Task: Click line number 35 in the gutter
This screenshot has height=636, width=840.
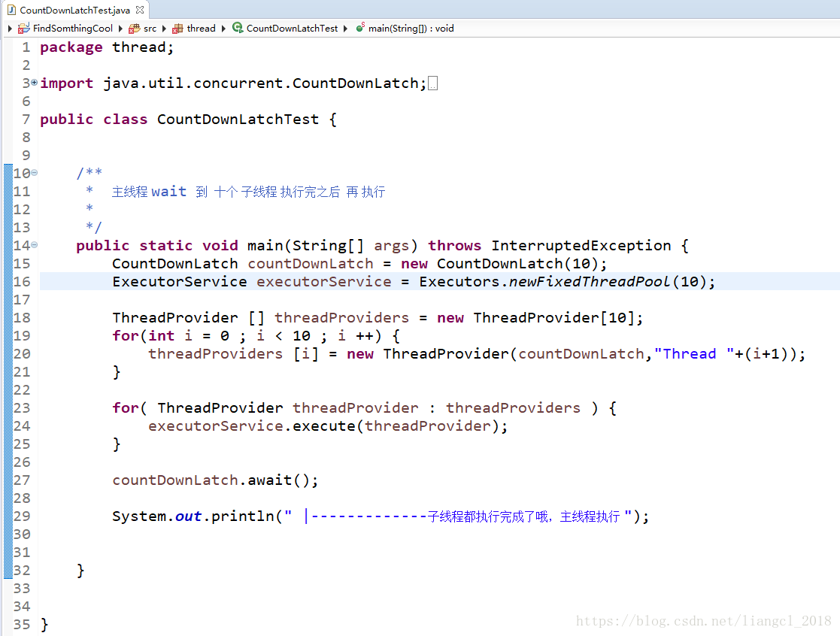Action: [22, 624]
